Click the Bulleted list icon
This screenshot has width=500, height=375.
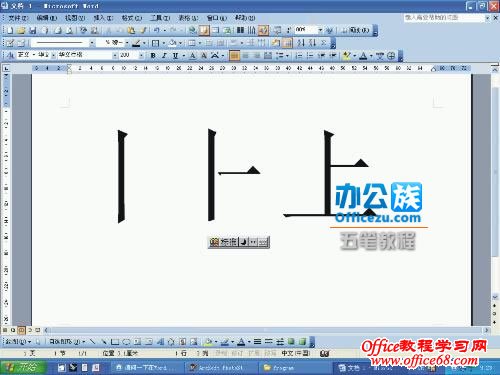(x=310, y=56)
